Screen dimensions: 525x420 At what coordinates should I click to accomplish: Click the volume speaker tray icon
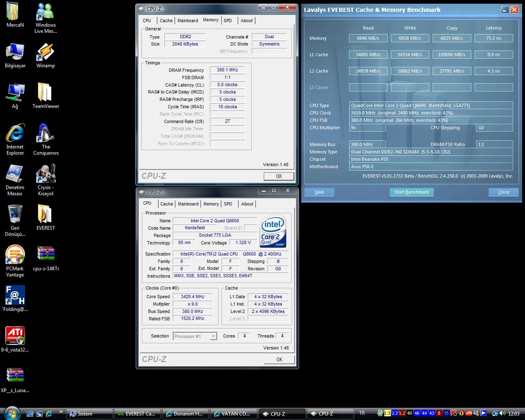pyautogui.click(x=503, y=413)
